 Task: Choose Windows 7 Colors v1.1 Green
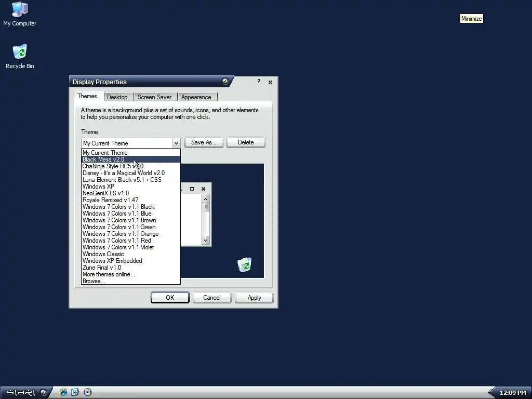point(130,228)
